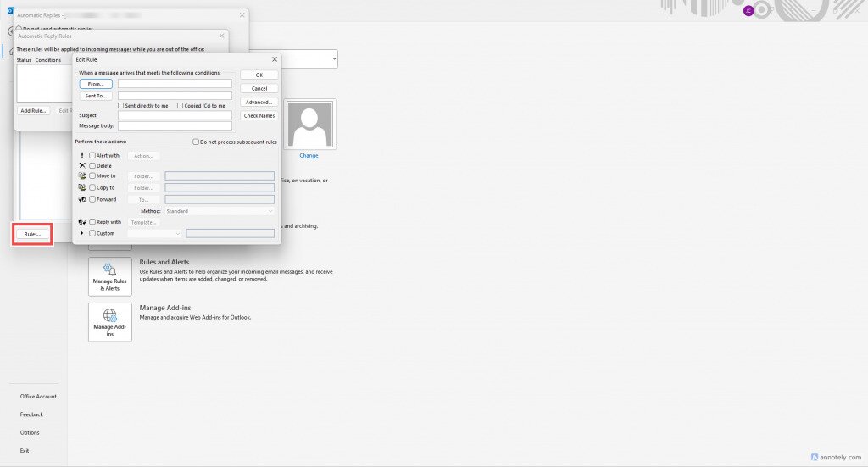The image size is (868, 467).
Task: Check the Sent directly to me box
Action: tap(120, 105)
